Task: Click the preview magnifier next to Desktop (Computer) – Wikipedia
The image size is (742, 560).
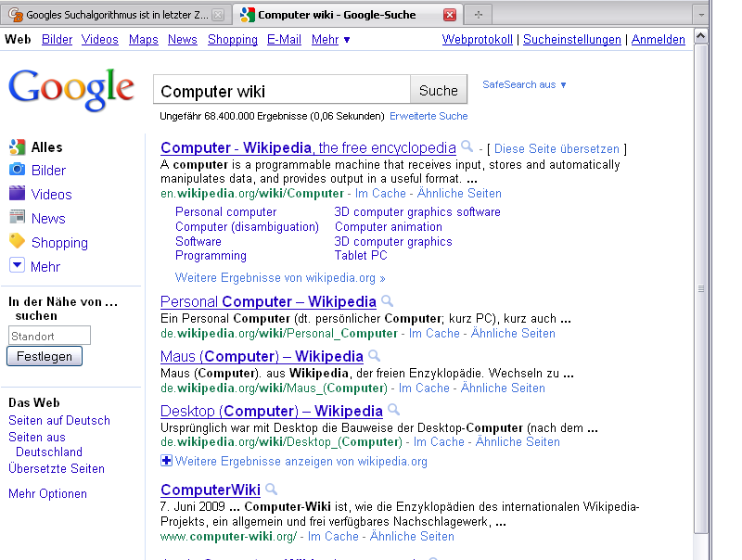Action: pos(393,410)
